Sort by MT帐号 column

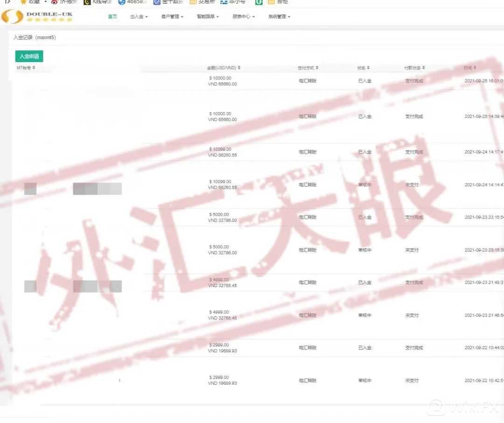[x=26, y=68]
